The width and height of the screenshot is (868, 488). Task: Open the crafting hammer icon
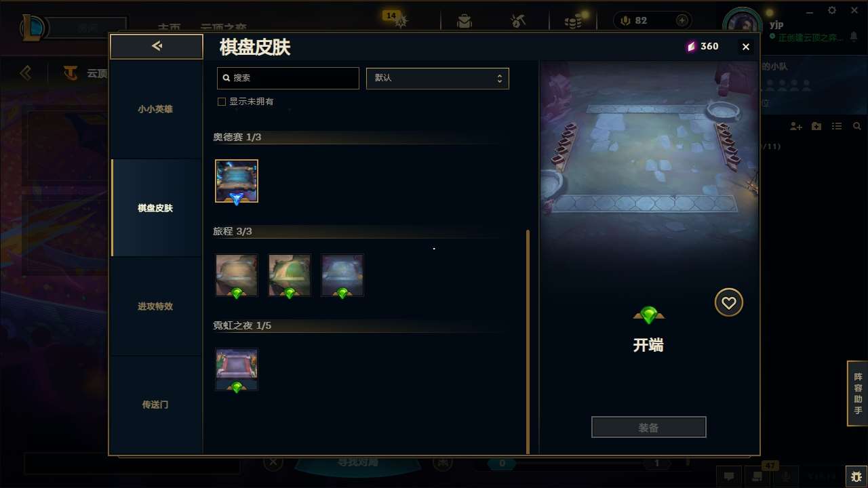pyautogui.click(x=519, y=22)
